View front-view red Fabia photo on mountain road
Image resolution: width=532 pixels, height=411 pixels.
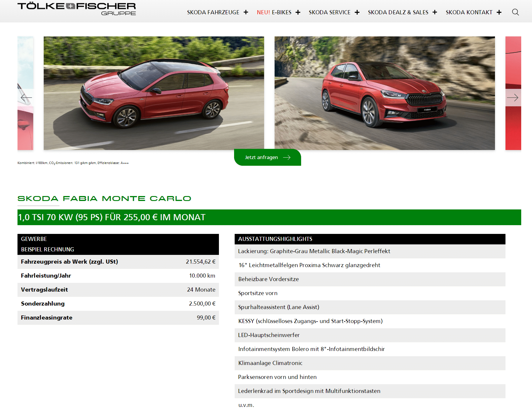pos(385,93)
